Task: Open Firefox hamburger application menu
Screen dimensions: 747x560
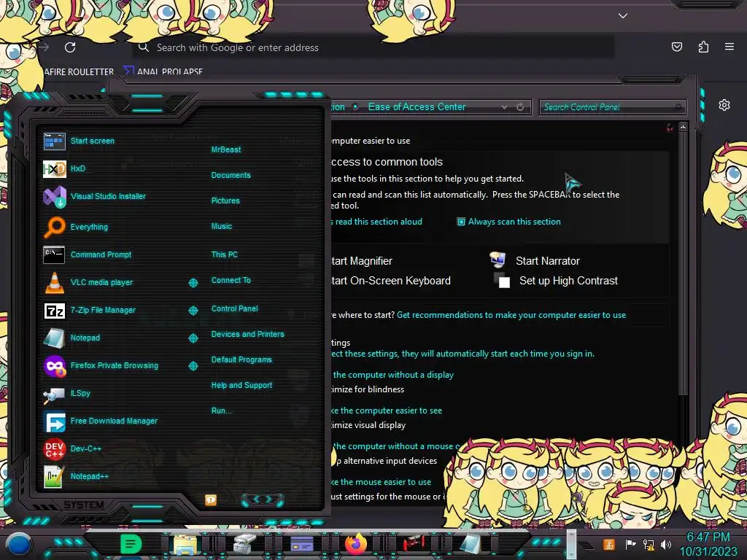Action: point(729,47)
